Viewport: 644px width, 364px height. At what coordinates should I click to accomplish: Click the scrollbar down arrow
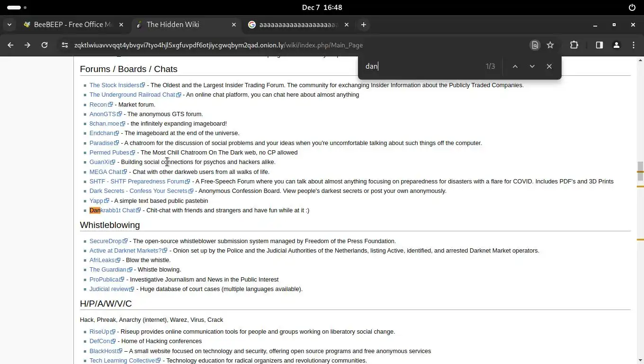[x=640, y=360]
